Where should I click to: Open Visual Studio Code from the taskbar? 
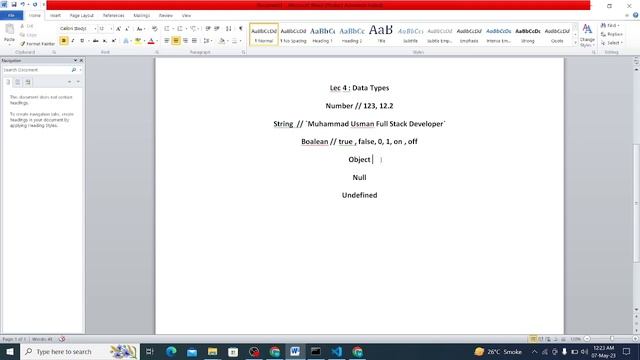[x=336, y=351]
